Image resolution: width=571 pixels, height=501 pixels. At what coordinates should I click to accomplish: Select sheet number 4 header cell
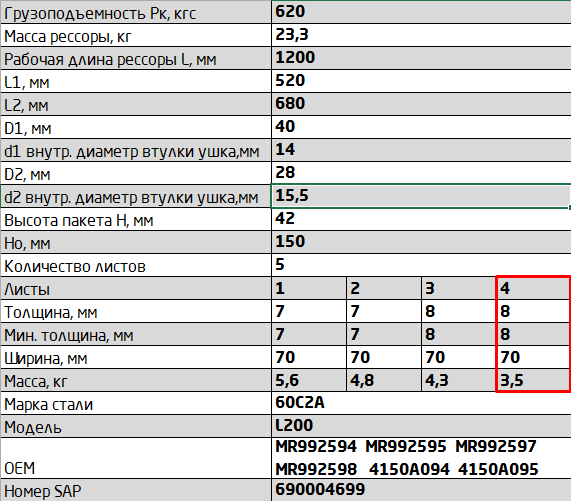click(x=533, y=288)
